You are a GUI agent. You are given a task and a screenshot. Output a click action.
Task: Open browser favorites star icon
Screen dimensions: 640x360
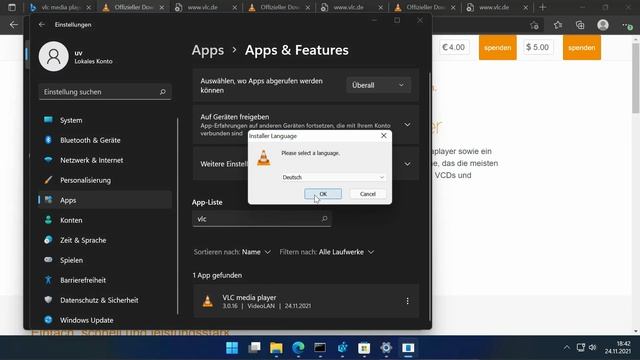point(558,25)
